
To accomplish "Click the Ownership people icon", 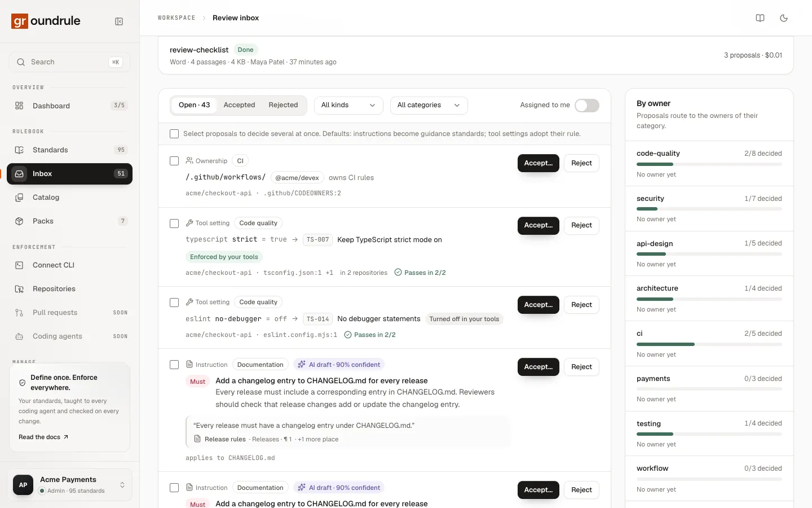I will [189, 161].
